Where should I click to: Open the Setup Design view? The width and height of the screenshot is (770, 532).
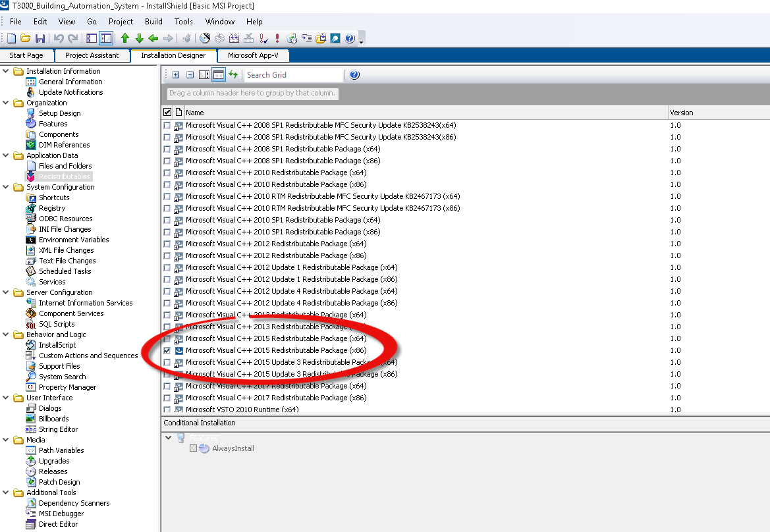60,113
